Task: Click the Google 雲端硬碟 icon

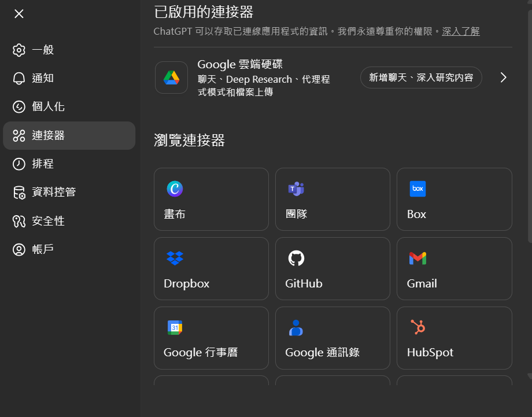Action: tap(171, 77)
